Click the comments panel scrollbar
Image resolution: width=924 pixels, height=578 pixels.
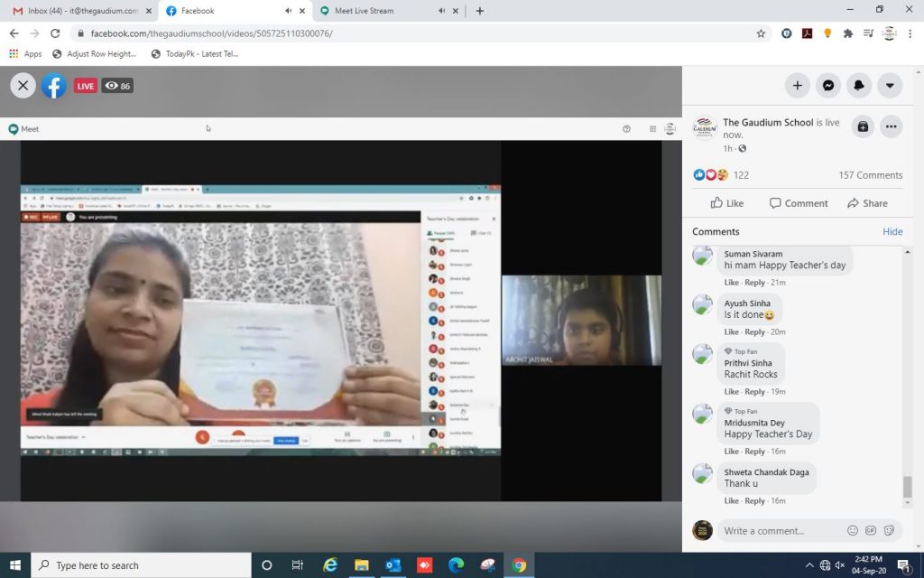(907, 486)
